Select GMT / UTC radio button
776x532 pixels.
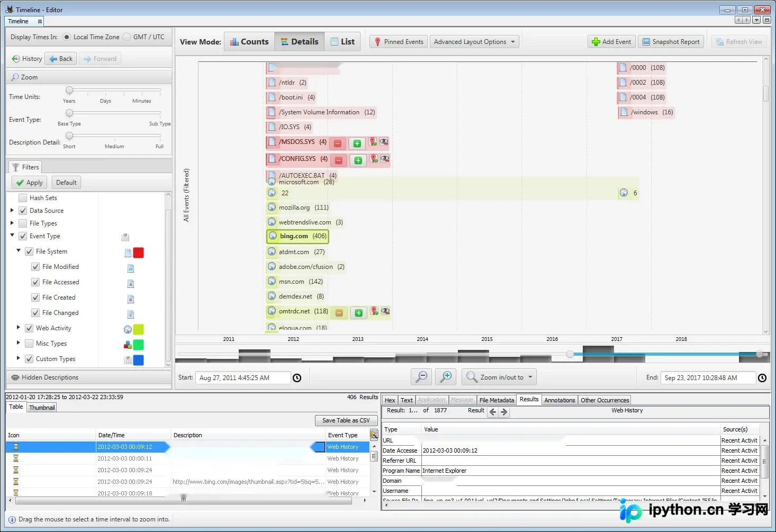(127, 37)
